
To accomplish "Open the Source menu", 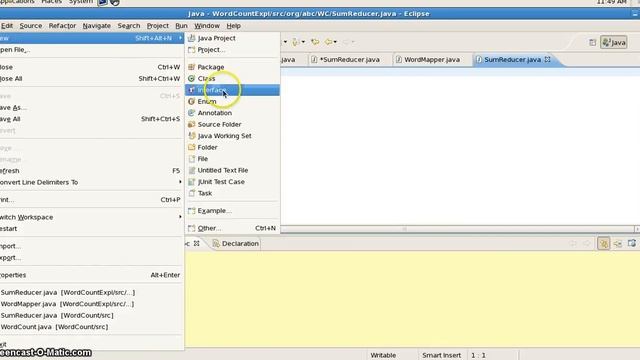I will pyautogui.click(x=31, y=26).
